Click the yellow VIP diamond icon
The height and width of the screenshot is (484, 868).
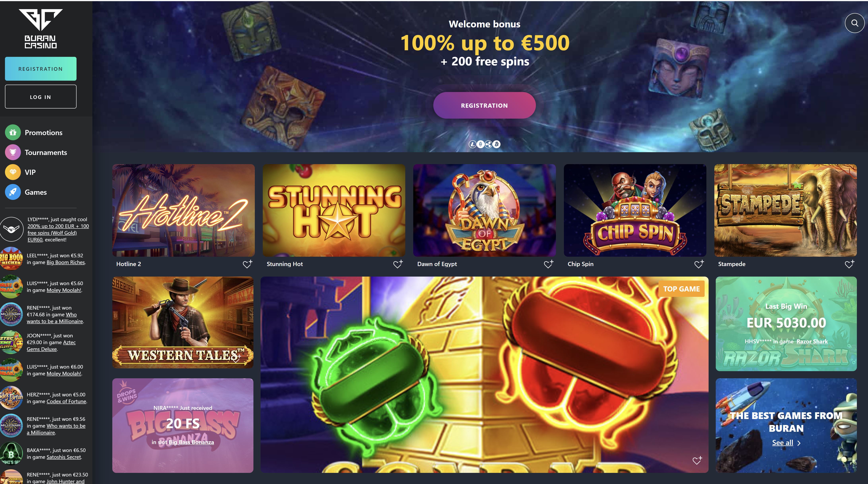13,172
